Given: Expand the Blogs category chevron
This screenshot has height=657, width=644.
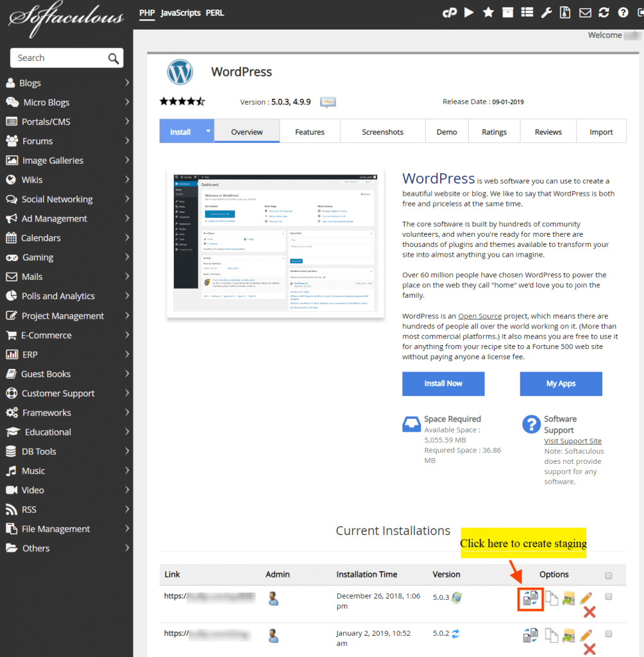Looking at the screenshot, I should tap(127, 83).
